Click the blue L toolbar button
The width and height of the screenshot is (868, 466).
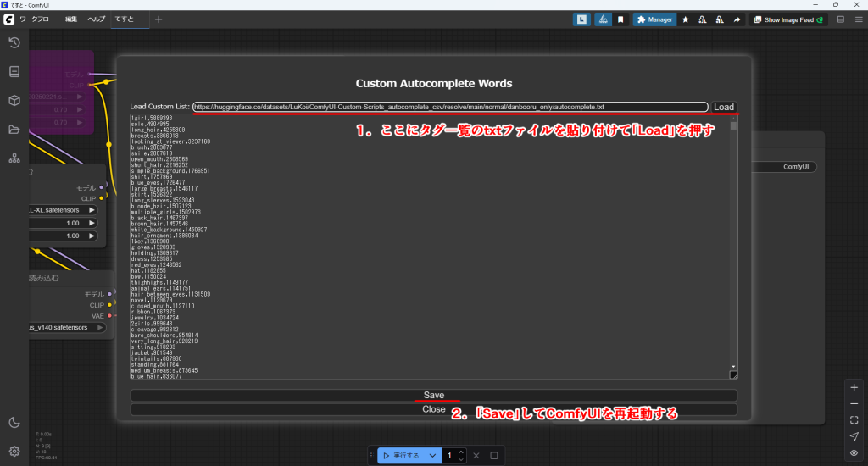click(x=581, y=19)
